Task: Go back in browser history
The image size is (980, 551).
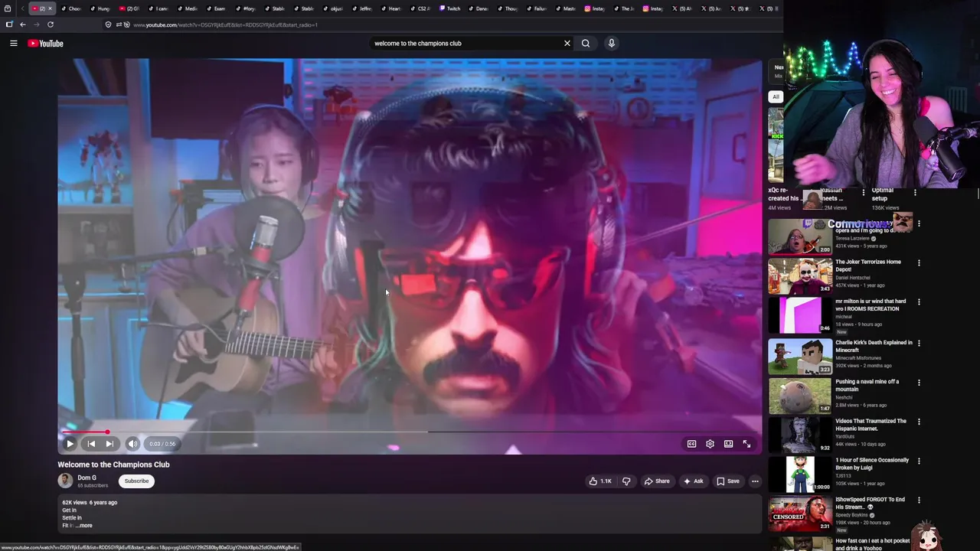Action: 23,24
